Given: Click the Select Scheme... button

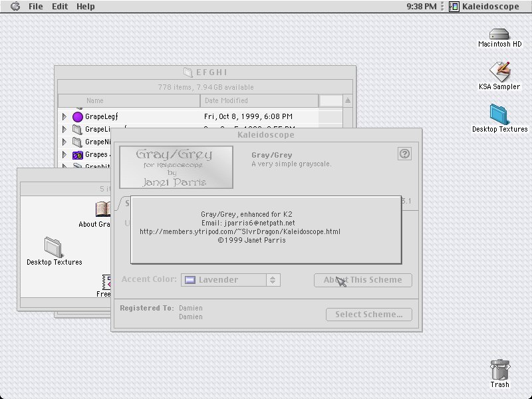Looking at the screenshot, I should (369, 315).
